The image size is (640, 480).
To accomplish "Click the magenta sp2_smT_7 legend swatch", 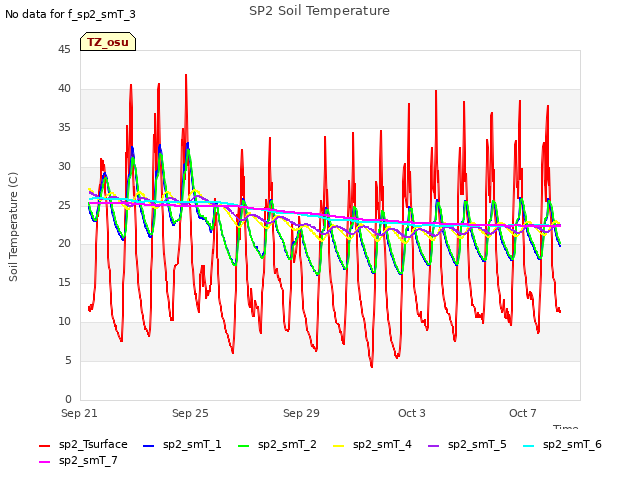I will 44,462.
